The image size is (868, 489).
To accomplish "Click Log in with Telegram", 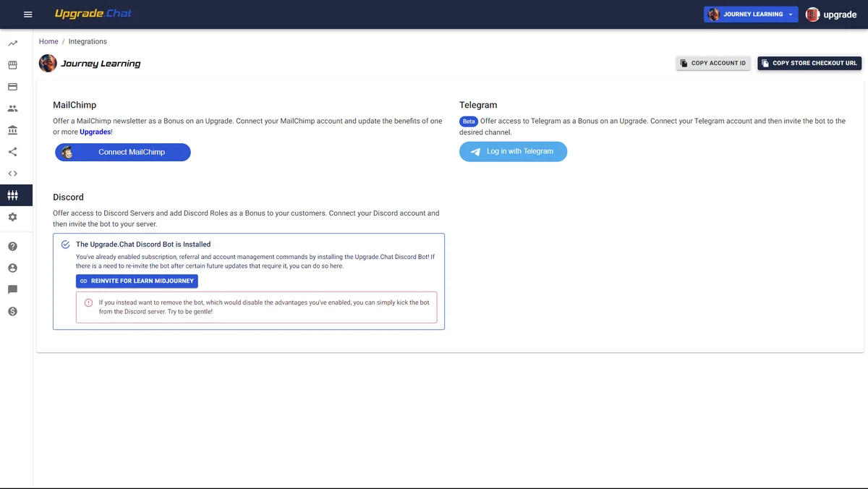I will click(x=513, y=151).
